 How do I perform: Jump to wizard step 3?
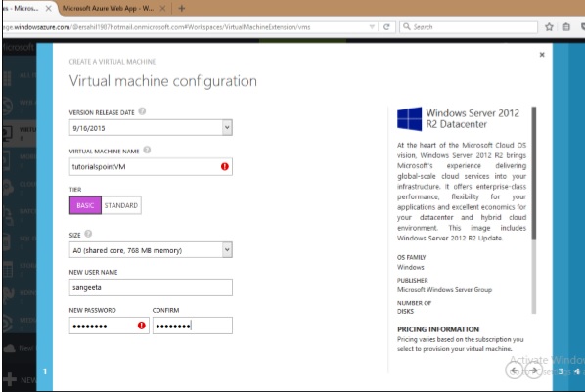561,371
